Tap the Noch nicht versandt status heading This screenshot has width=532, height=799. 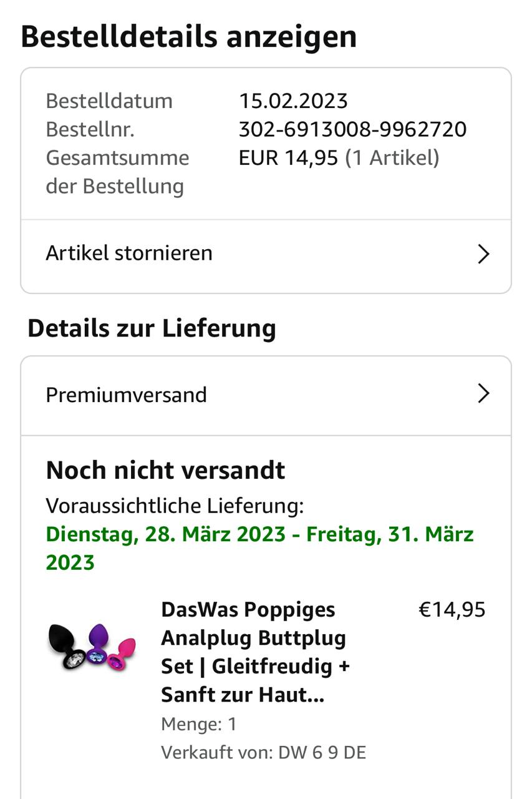pos(165,470)
